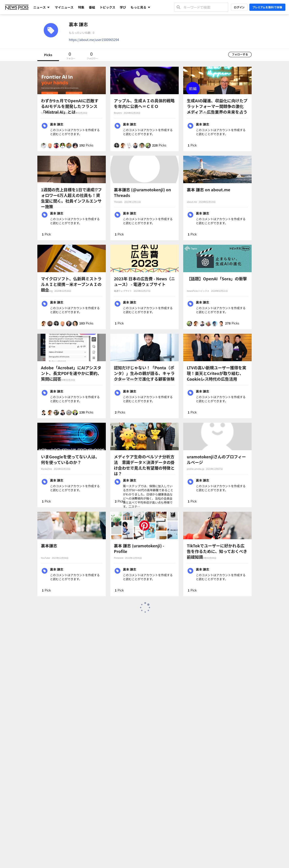Open Mistral AI article thumbnail
The height and width of the screenshot is (868, 289).
click(x=71, y=80)
